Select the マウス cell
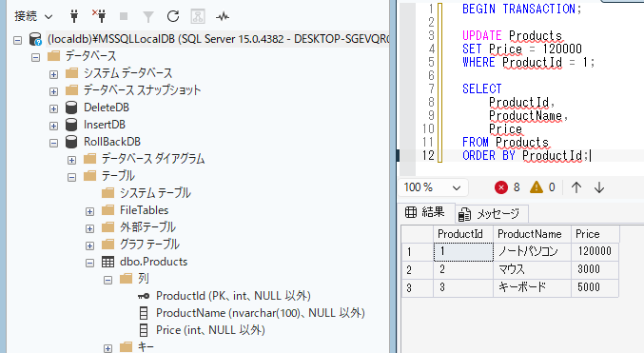The image size is (644, 353). pos(532,269)
